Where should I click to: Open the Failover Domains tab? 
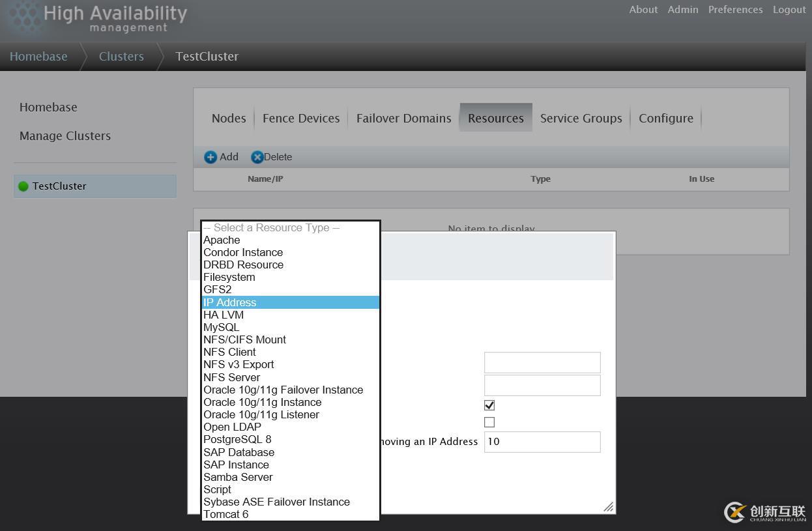(403, 118)
